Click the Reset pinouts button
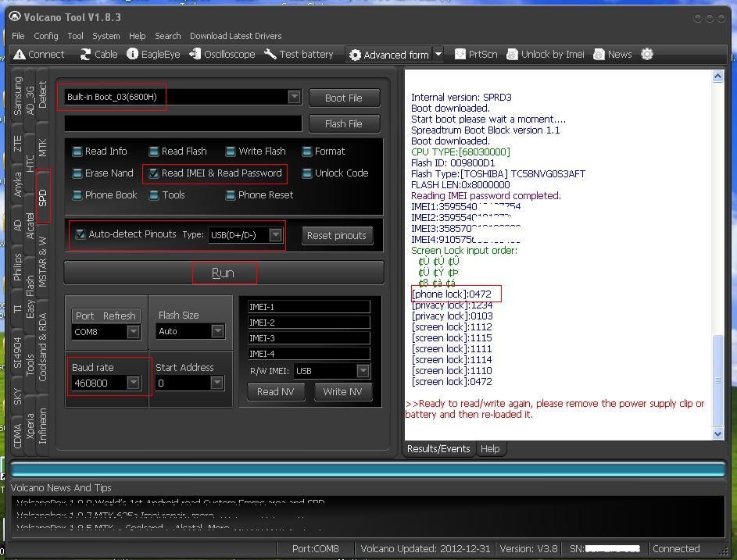 coord(337,236)
